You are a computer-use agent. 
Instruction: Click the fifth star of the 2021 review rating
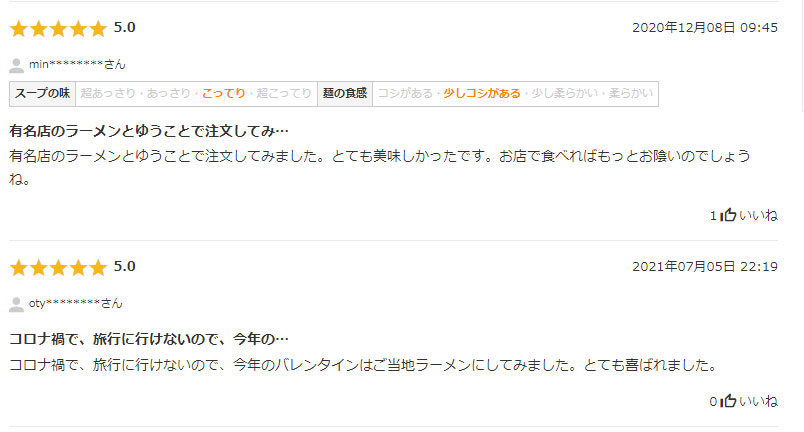pyautogui.click(x=97, y=268)
